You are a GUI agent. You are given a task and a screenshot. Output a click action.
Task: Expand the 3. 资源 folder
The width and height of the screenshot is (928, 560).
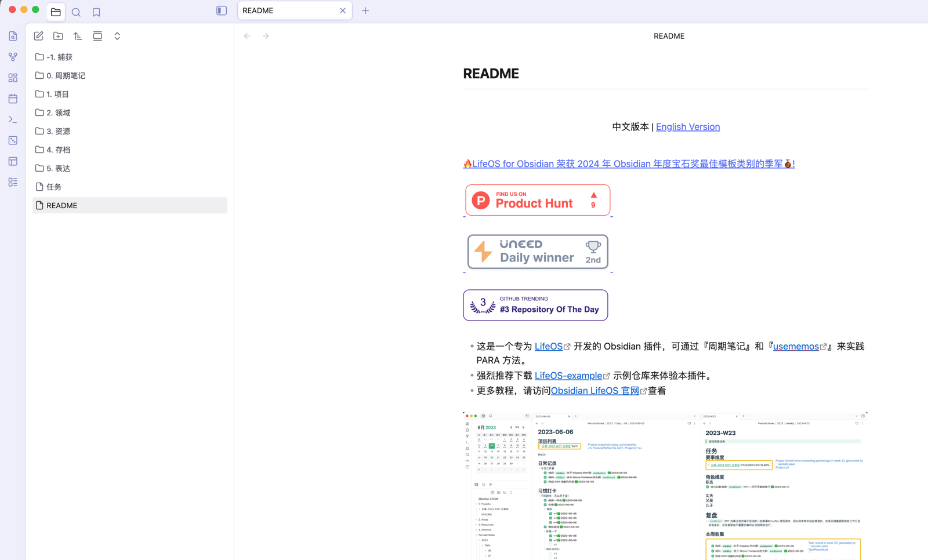(130, 131)
